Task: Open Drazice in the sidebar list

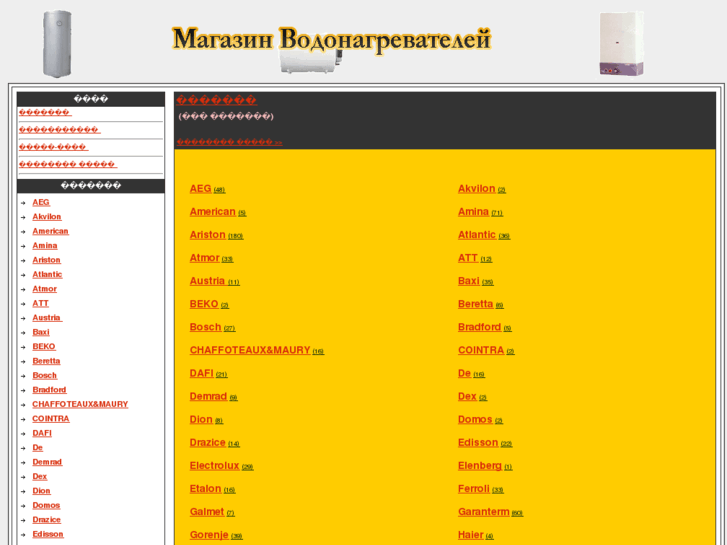Action: [47, 519]
